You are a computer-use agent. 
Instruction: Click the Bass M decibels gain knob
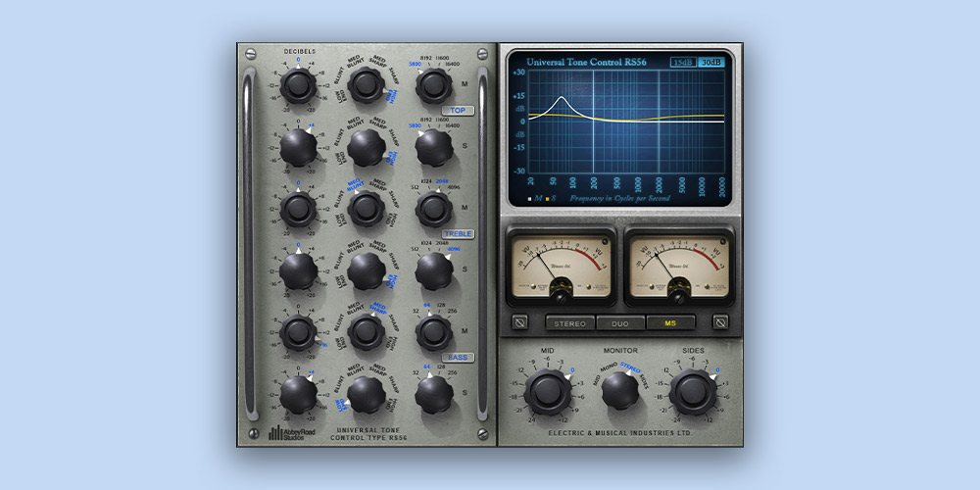click(298, 333)
